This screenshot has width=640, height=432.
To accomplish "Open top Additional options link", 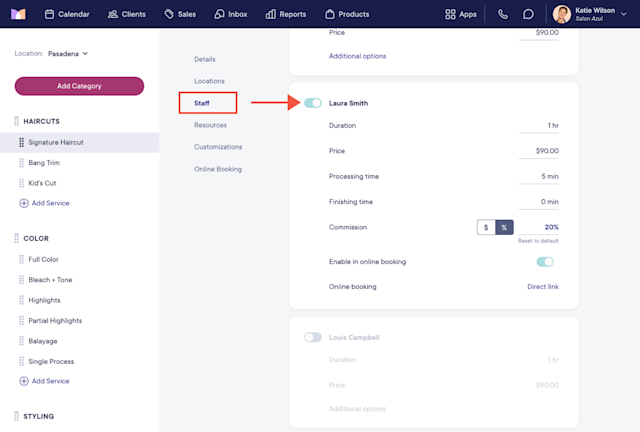I will pos(358,56).
